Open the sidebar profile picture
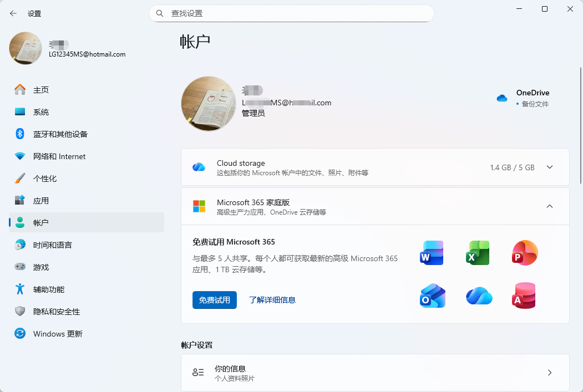Screen dimensions: 583x392 pos(26,48)
